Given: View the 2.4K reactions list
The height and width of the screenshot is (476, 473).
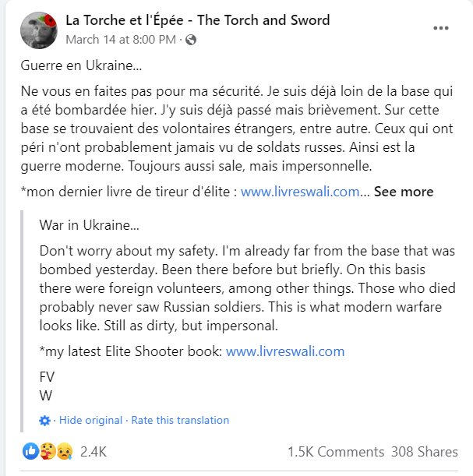Looking at the screenshot, I should (94, 451).
